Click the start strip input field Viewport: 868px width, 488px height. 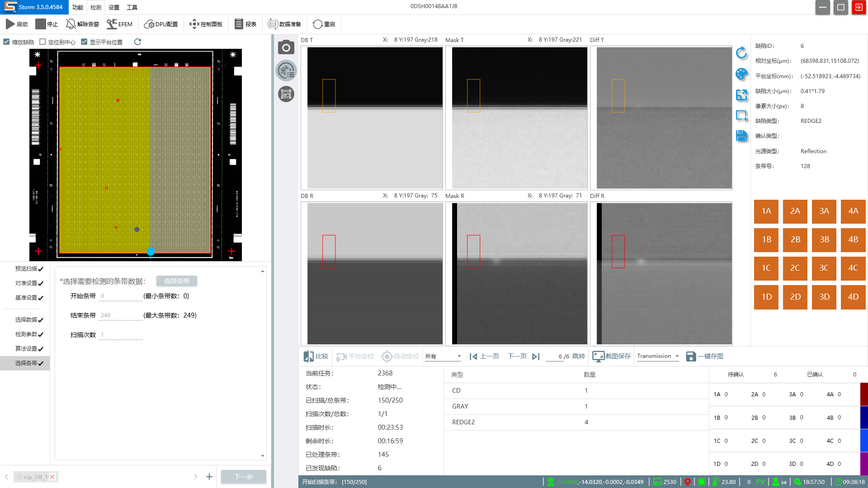click(x=120, y=296)
